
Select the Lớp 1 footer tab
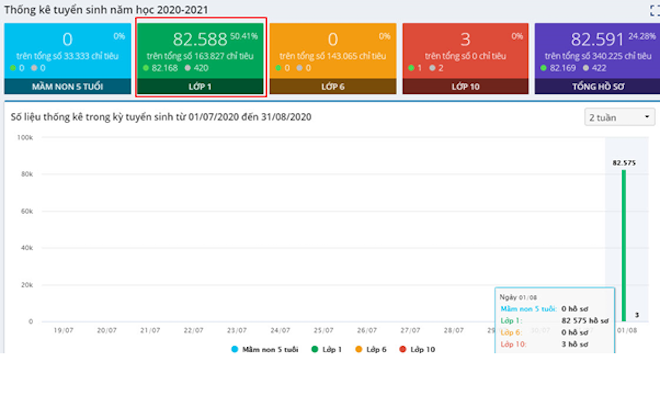tap(200, 87)
